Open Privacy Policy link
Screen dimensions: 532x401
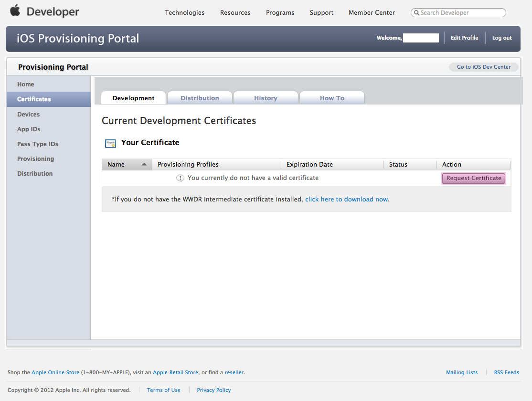tap(214, 390)
